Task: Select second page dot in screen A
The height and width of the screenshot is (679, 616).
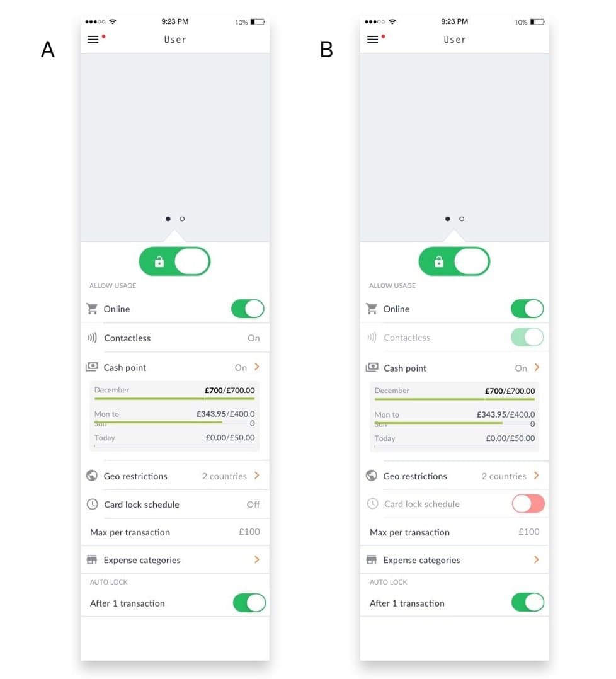Action: coord(182,219)
